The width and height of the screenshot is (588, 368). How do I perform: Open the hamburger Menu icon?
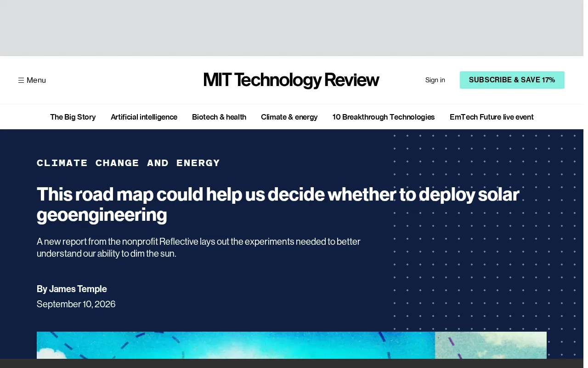(x=21, y=80)
